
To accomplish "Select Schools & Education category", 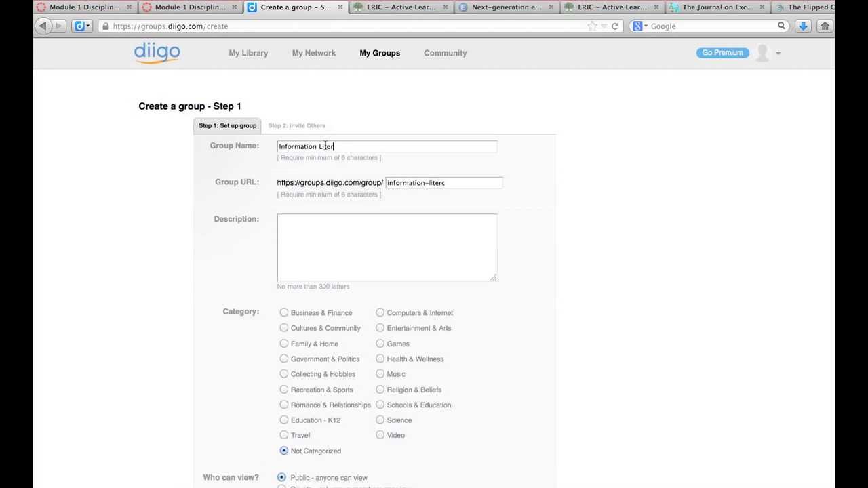I will [380, 405].
